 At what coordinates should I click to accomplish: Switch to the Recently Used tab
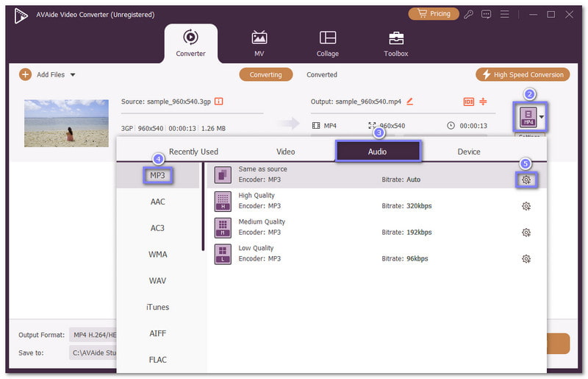[193, 152]
